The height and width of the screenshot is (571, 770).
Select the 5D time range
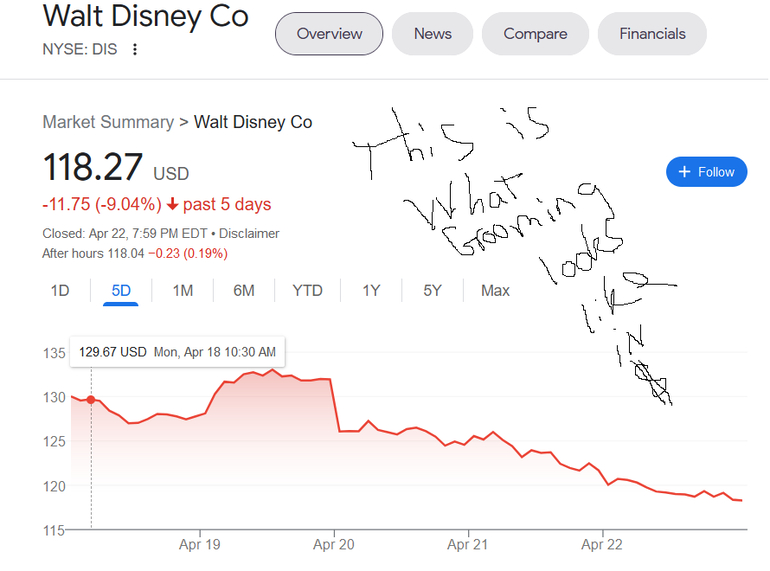121,291
